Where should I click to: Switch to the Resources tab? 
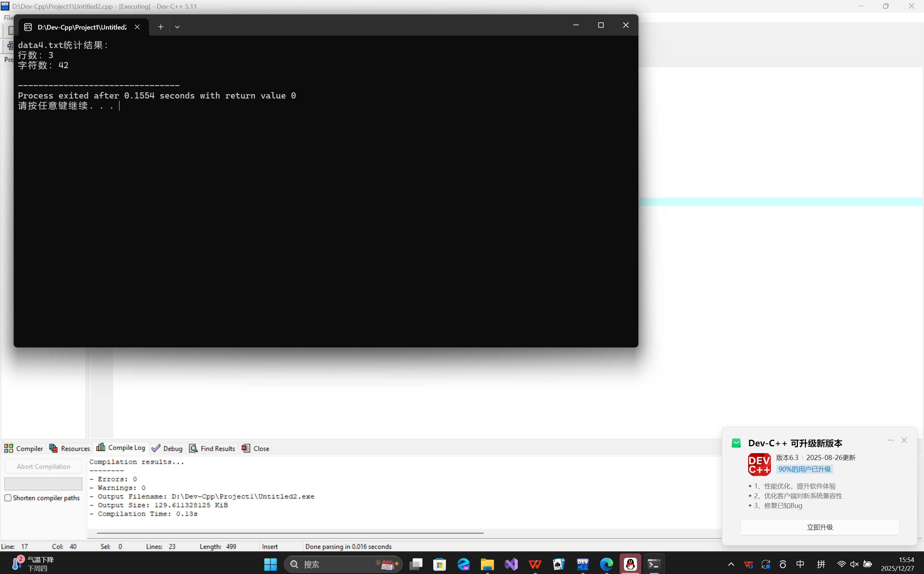(70, 448)
